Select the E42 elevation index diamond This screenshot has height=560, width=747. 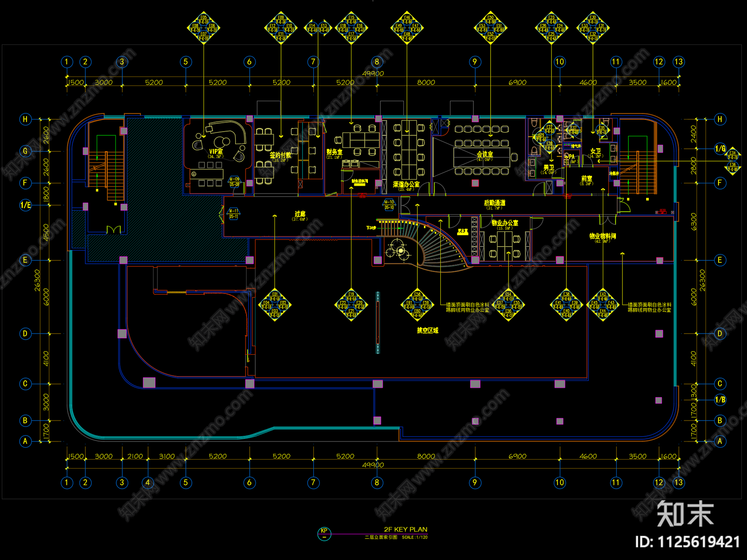[x=603, y=305]
